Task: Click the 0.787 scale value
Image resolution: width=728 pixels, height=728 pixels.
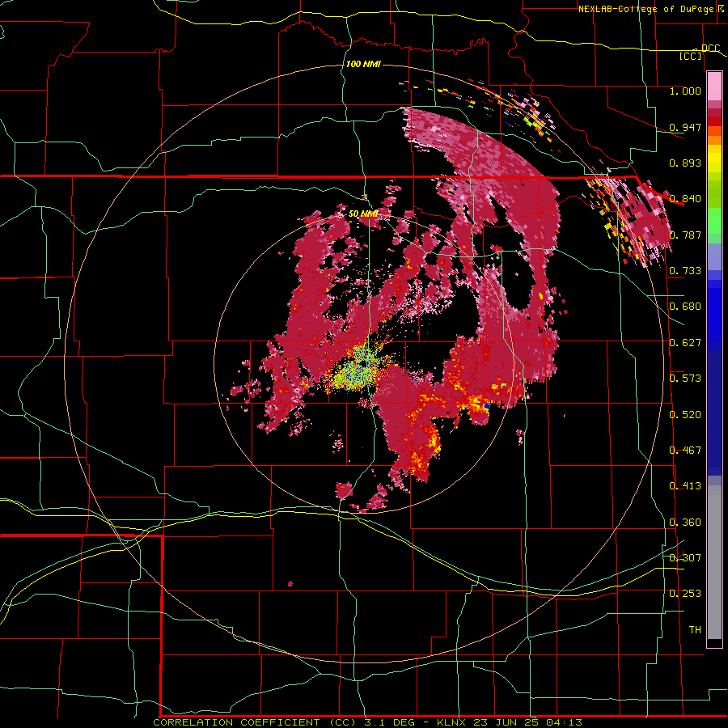Action: tap(685, 235)
